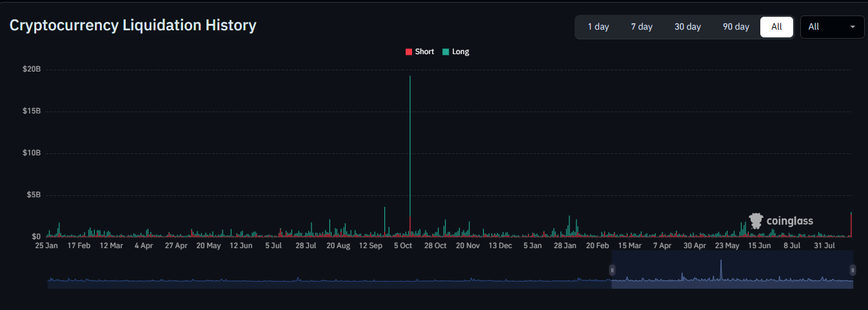Select the 1 day range tab
Screen dimensions: 868x310
pos(598,26)
